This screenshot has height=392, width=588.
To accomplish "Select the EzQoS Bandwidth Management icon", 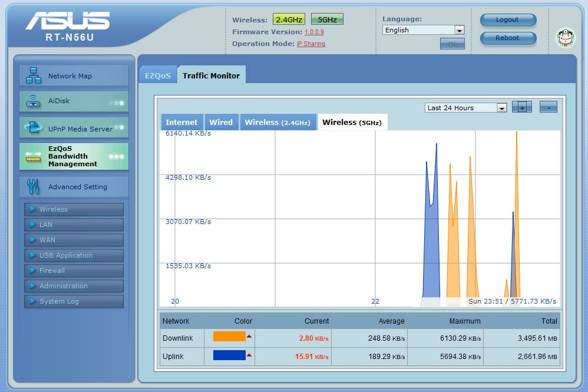I will click(34, 156).
